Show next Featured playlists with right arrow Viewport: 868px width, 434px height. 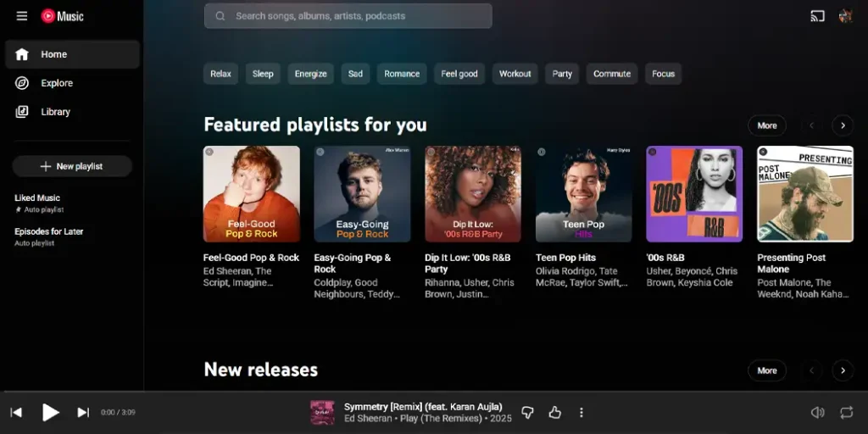(843, 125)
